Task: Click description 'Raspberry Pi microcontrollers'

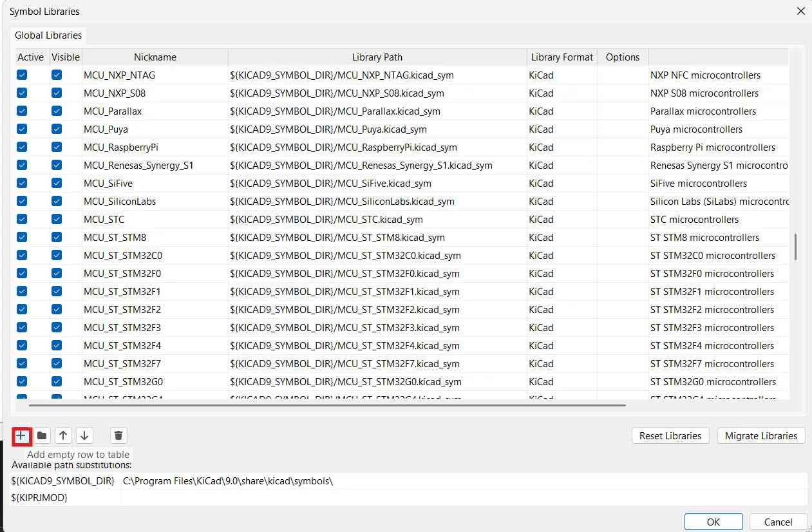Action: tap(713, 147)
